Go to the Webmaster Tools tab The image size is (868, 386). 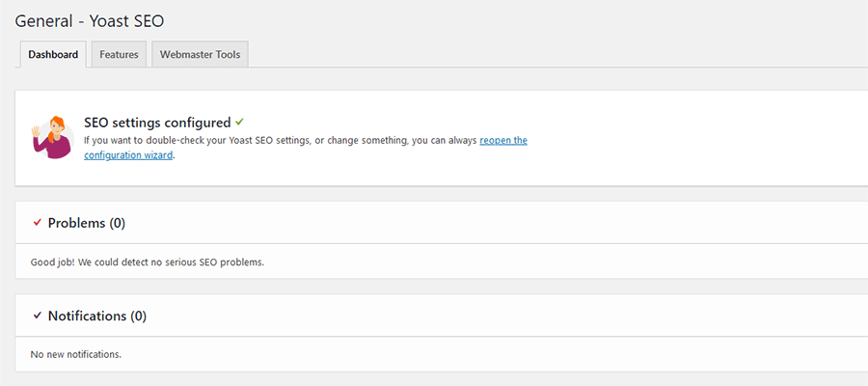click(201, 55)
